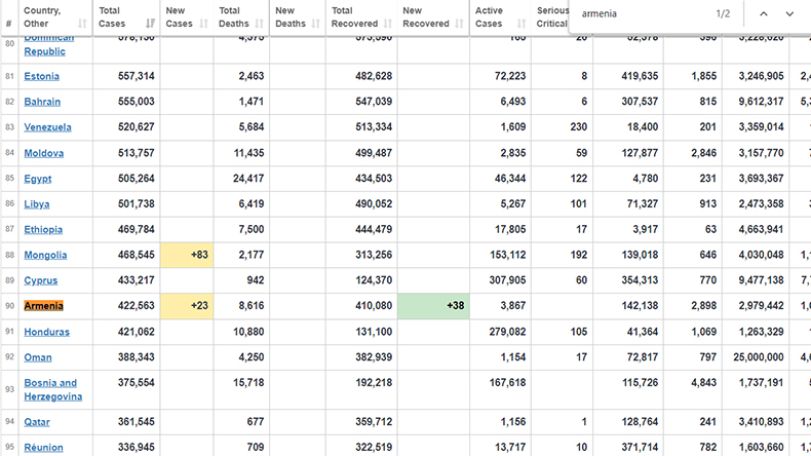811x456 pixels.
Task: Sort by Total Cases arrow icon
Action: pos(150,23)
